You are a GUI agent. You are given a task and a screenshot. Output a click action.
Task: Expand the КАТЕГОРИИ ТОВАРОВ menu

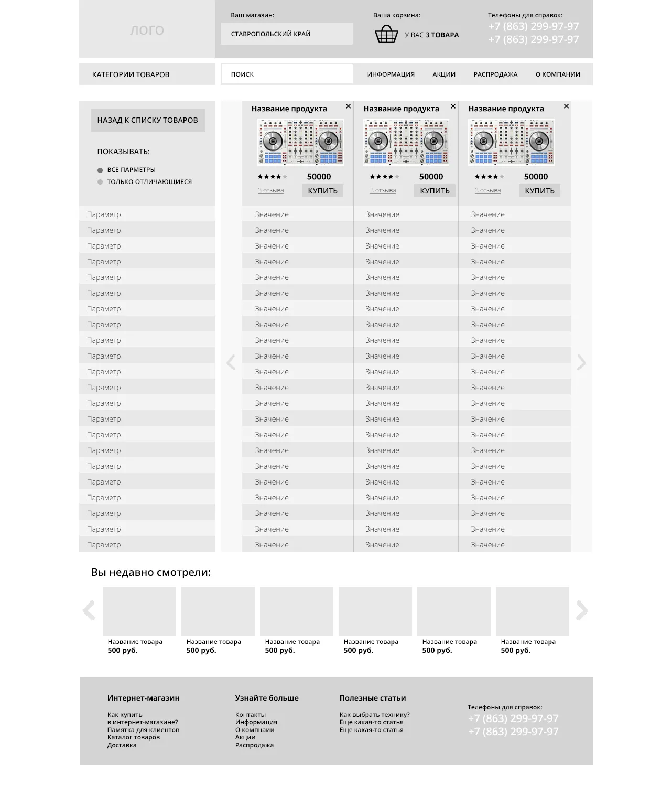tap(147, 74)
